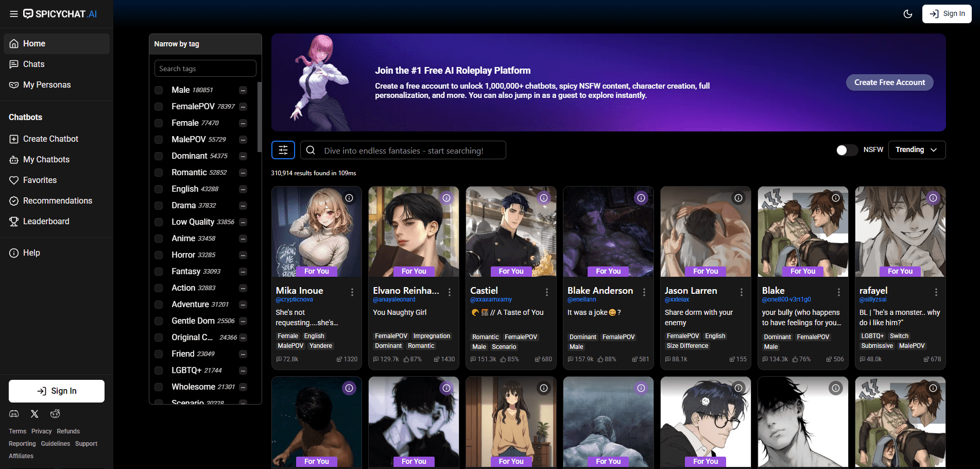
Task: Open the Castiel chatbot card image
Action: click(511, 231)
